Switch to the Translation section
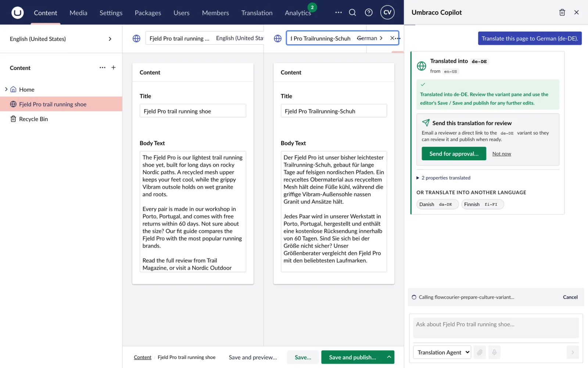 [x=257, y=13]
